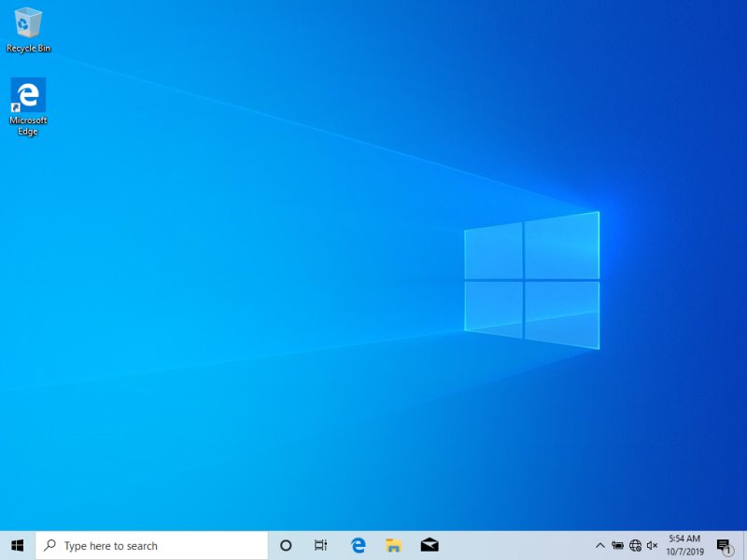The height and width of the screenshot is (560, 747).
Task: Open the calendar by clicking the clock
Action: (x=683, y=539)
